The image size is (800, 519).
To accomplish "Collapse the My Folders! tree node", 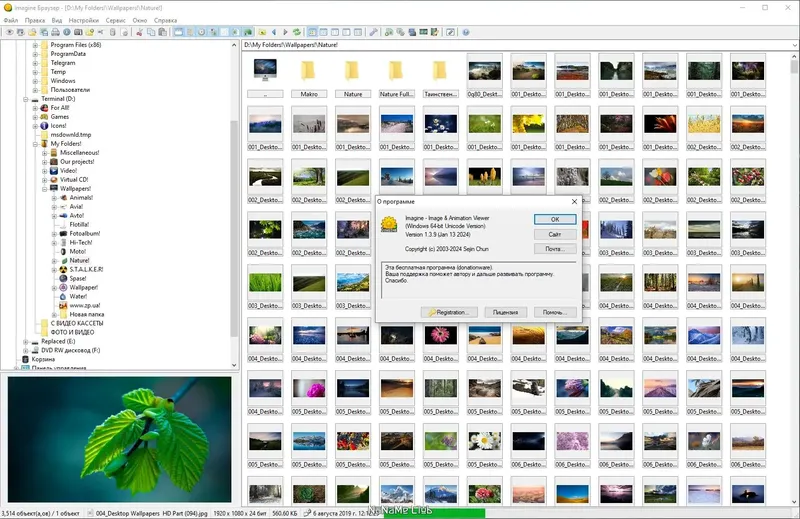I will click(35, 144).
